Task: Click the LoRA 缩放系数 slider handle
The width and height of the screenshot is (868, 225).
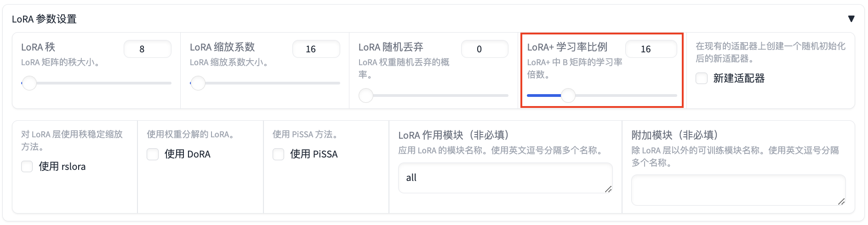Action: (198, 83)
